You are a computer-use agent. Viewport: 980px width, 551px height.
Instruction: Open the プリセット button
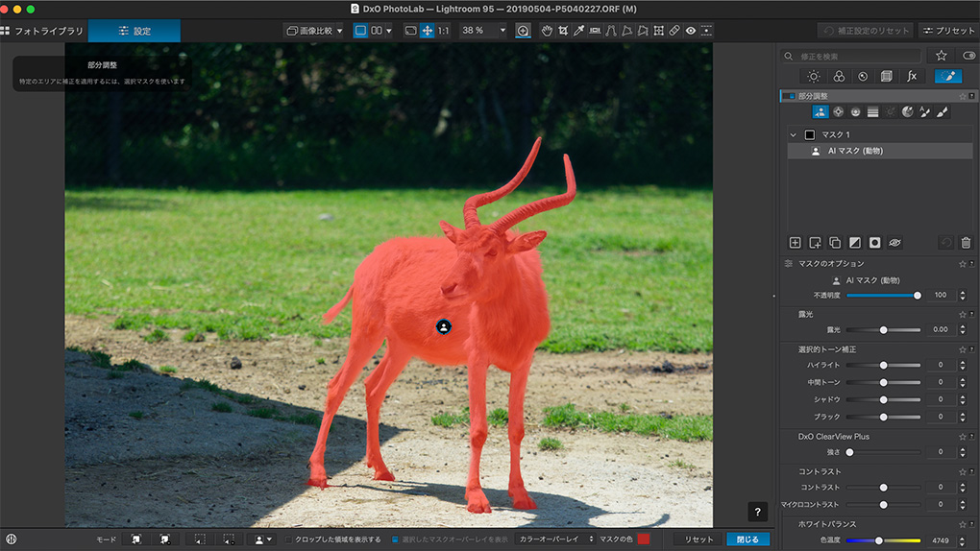pyautogui.click(x=948, y=31)
